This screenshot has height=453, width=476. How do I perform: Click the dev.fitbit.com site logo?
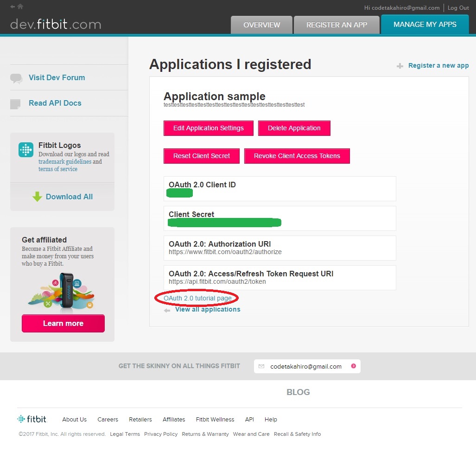(x=56, y=24)
